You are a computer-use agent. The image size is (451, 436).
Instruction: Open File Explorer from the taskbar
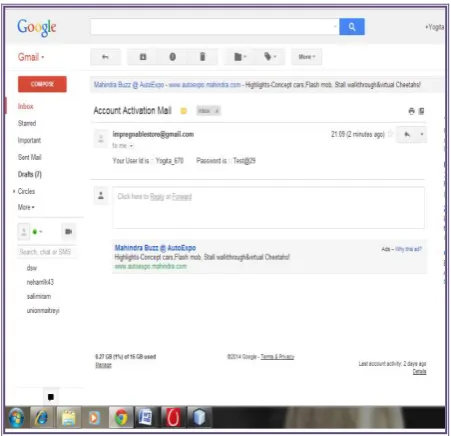coord(69,417)
